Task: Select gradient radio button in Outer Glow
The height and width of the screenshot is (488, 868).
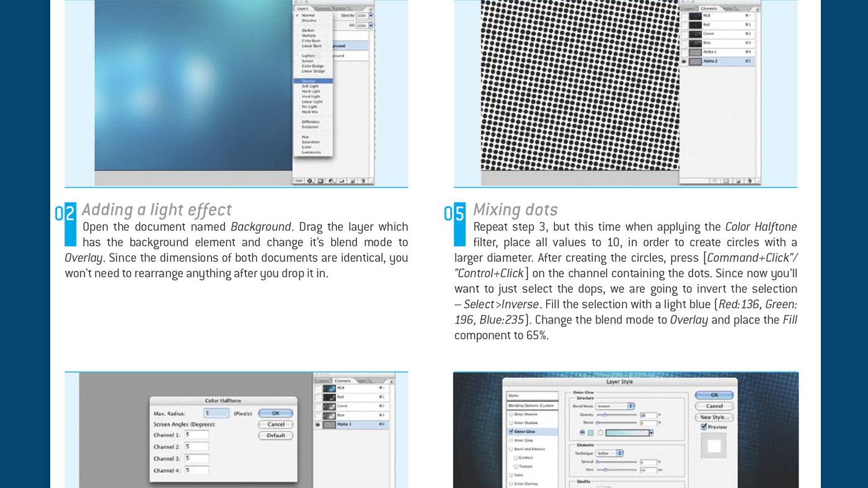Action: (600, 433)
